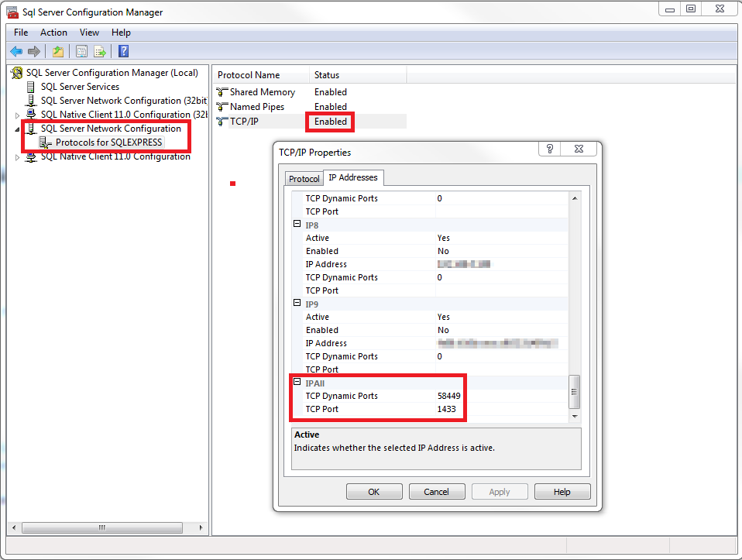
Task: Toggle the console tree with the Show/Hide icon
Action: pos(81,51)
